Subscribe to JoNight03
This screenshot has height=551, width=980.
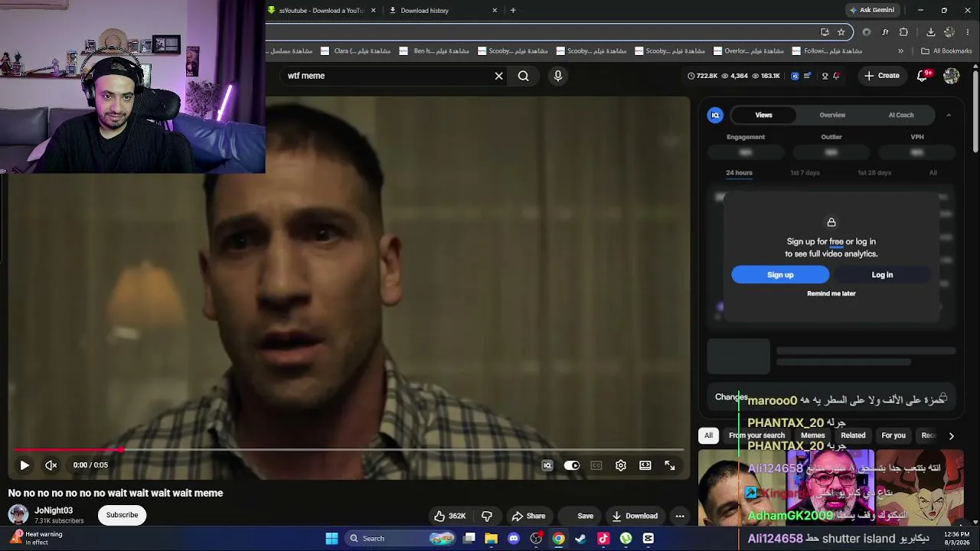[122, 515]
